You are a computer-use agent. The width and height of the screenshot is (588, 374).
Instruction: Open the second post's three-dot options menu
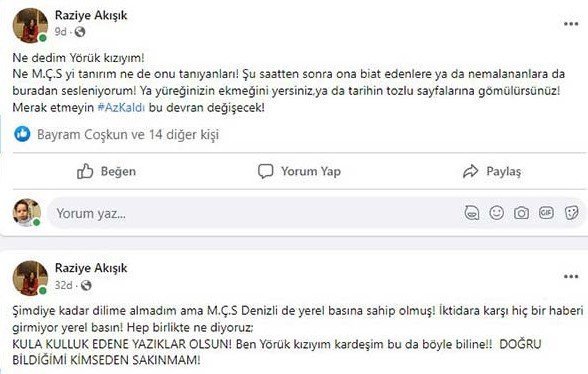tap(571, 277)
